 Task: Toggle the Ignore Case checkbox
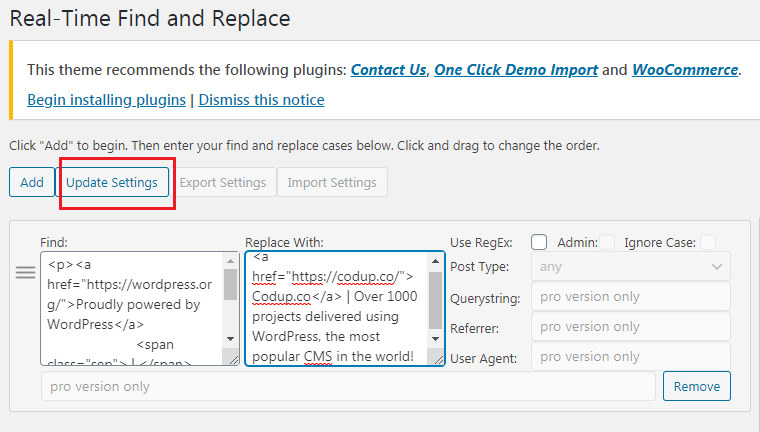tap(708, 242)
